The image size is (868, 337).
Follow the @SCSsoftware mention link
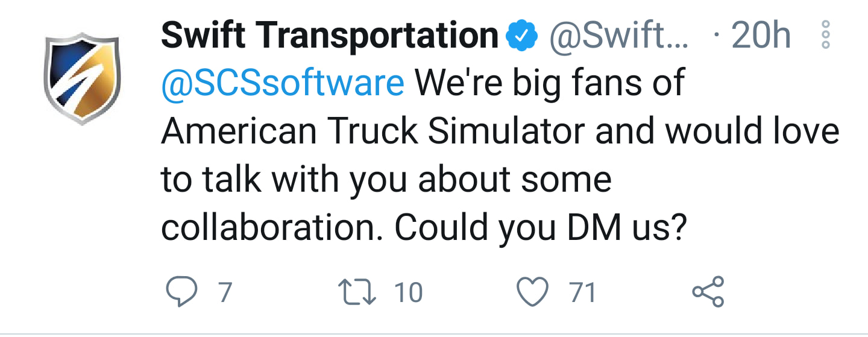click(x=283, y=84)
